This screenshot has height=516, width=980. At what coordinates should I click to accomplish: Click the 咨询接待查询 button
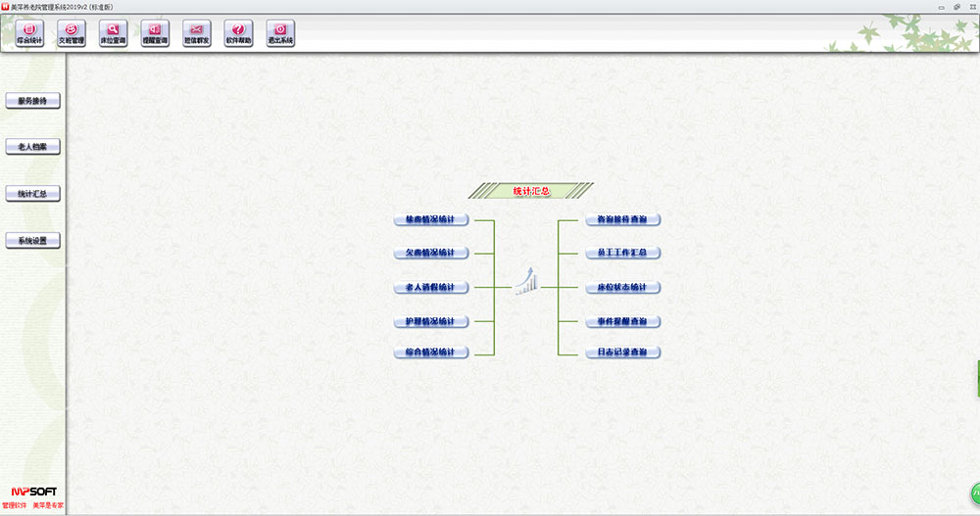tap(623, 220)
